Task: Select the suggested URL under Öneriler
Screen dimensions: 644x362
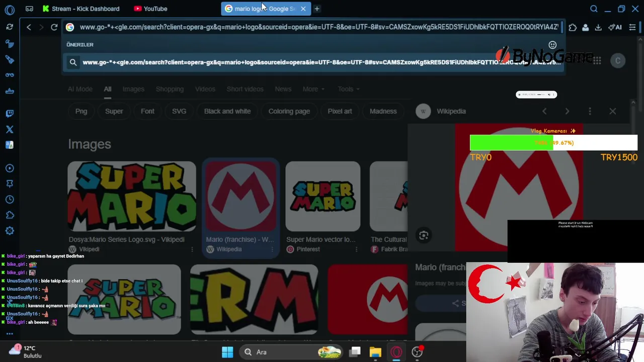Action: (313, 62)
